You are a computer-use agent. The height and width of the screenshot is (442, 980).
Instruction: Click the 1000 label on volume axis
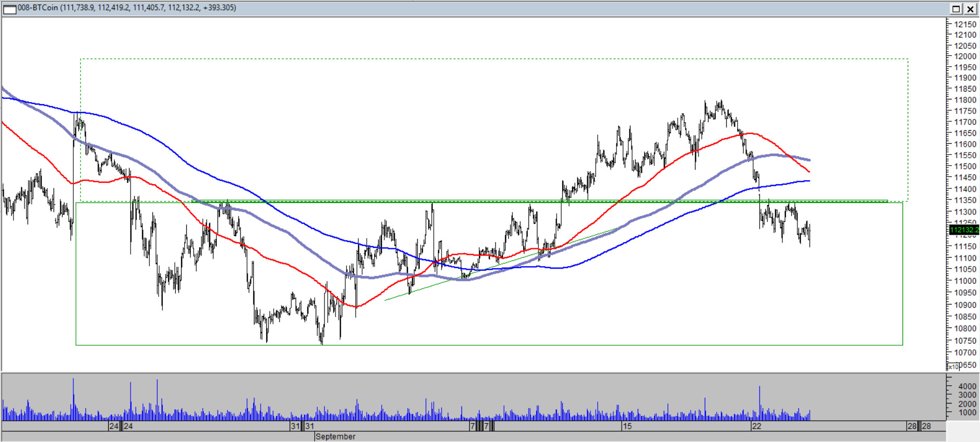pyautogui.click(x=967, y=412)
